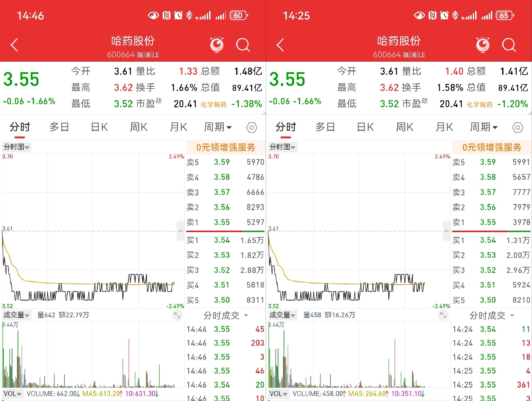
Task: Tap 0元领增强服务 banner on left screen
Action: (x=226, y=147)
